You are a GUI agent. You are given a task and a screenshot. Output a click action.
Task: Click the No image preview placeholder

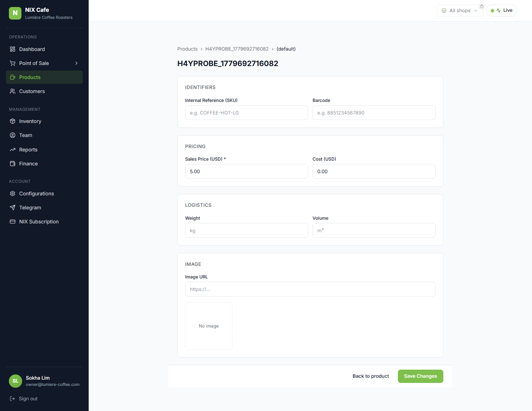coord(209,326)
